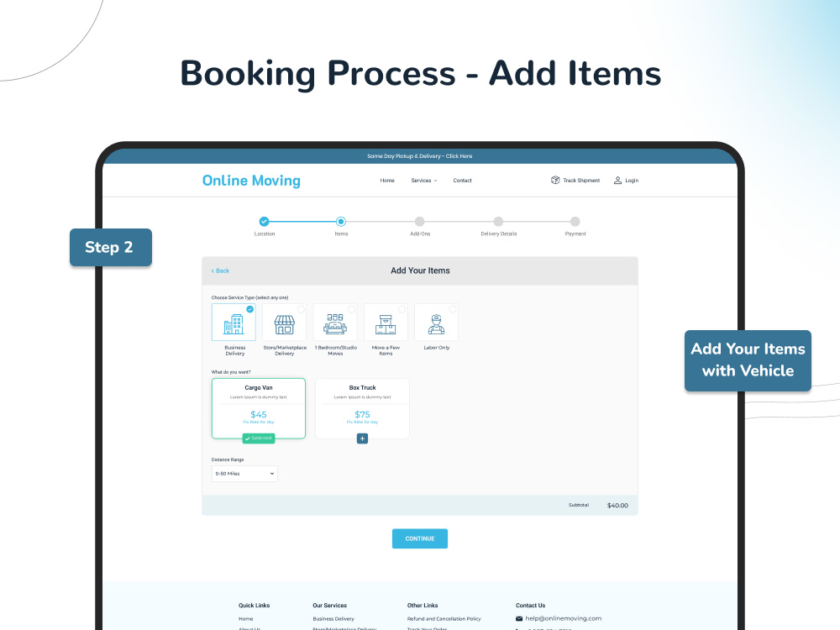Choose the Box Truck $75 card
The width and height of the screenshot is (840, 630).
pyautogui.click(x=362, y=408)
